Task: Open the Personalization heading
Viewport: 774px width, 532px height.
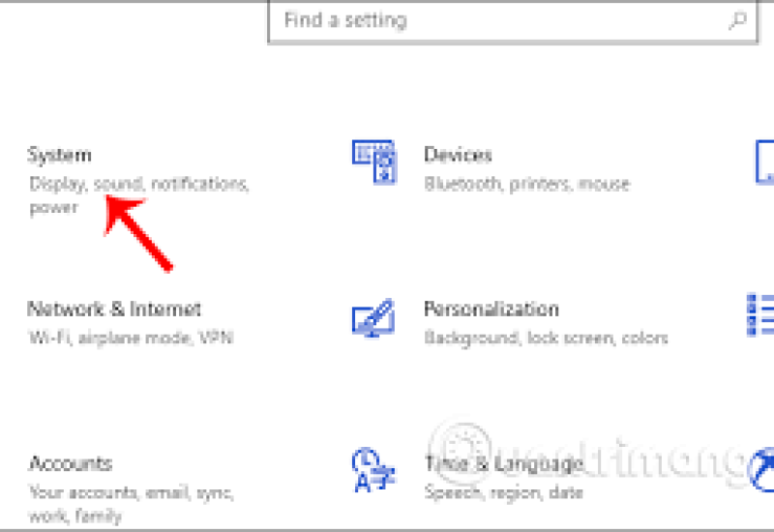Action: tap(491, 310)
